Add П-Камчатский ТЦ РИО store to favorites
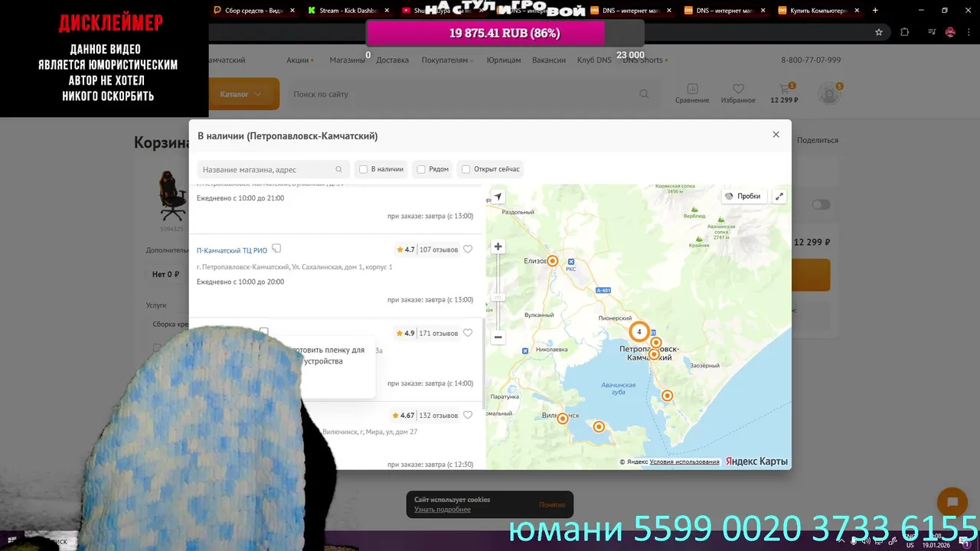 468,249
